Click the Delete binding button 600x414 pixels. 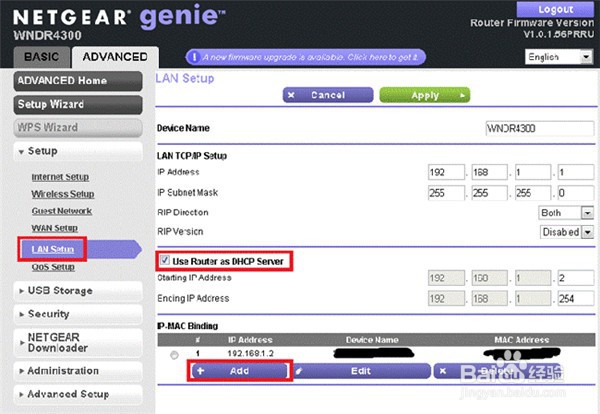pos(499,371)
